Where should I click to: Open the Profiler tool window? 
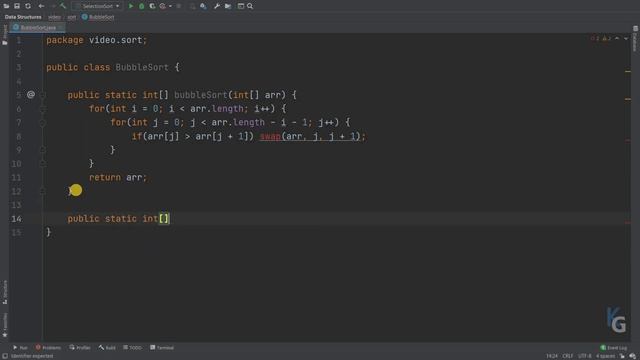tap(80, 348)
